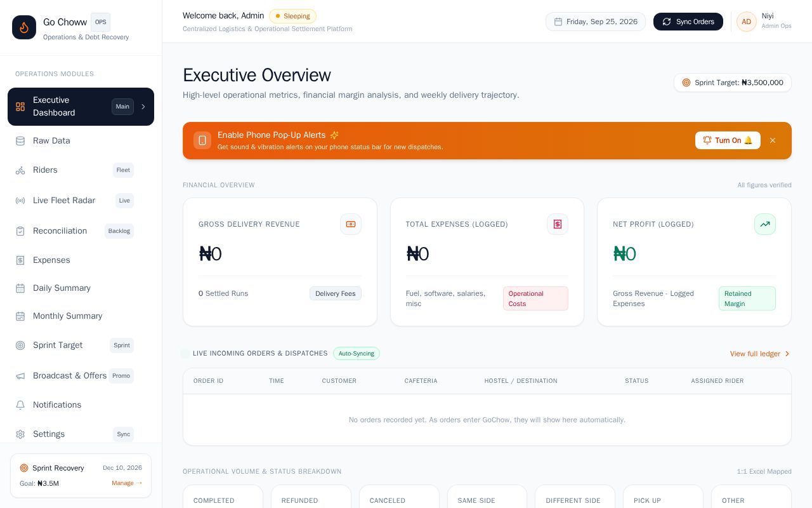Click the Live Fleet Radar signal icon

click(20, 201)
